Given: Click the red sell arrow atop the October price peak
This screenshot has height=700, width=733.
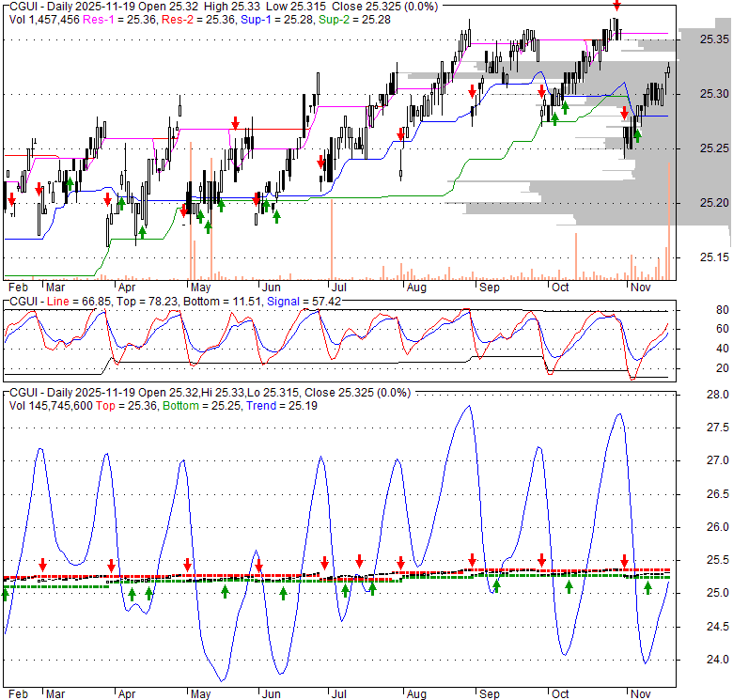Looking at the screenshot, I should click(616, 6).
